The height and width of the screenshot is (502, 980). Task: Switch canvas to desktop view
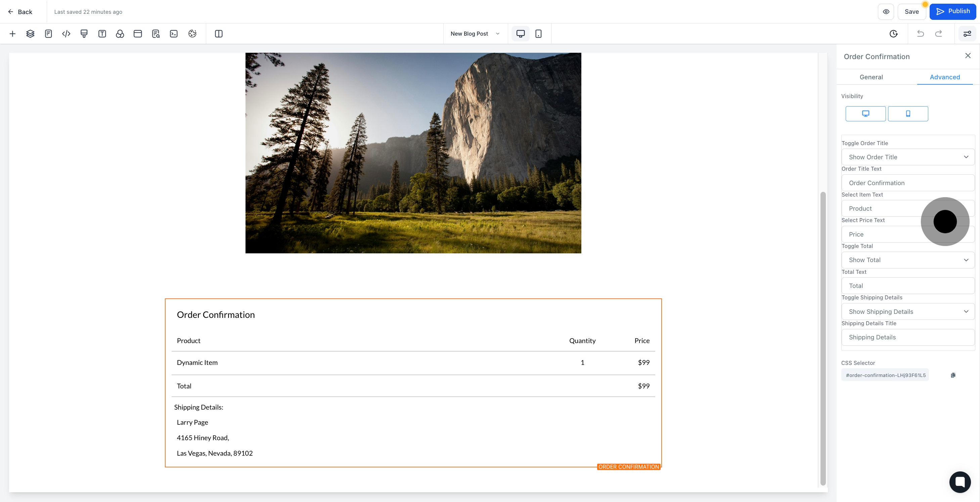point(521,34)
